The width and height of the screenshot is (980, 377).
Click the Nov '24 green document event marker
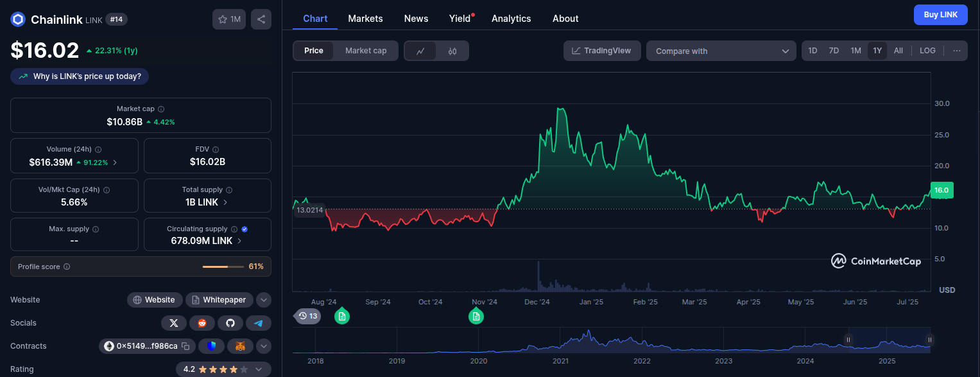476,316
